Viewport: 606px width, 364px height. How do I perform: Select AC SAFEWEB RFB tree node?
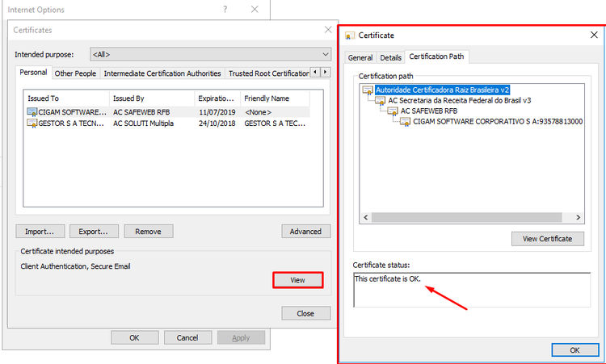tap(429, 111)
